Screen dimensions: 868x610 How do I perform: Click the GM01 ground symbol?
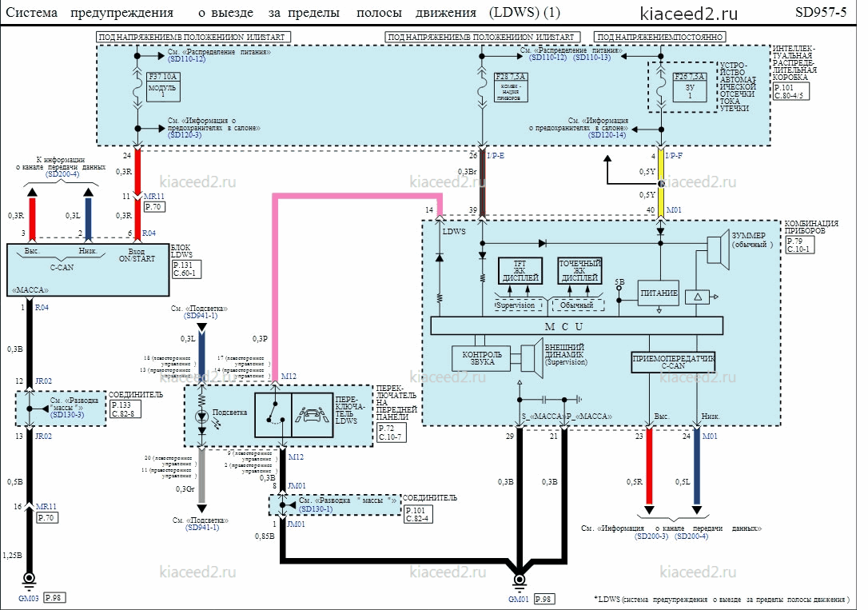pyautogui.click(x=520, y=580)
